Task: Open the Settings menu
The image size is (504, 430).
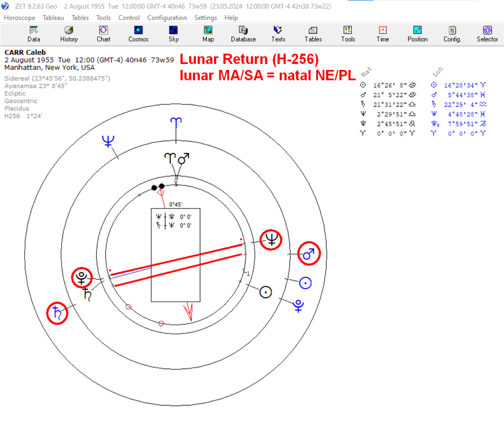Action: click(205, 18)
